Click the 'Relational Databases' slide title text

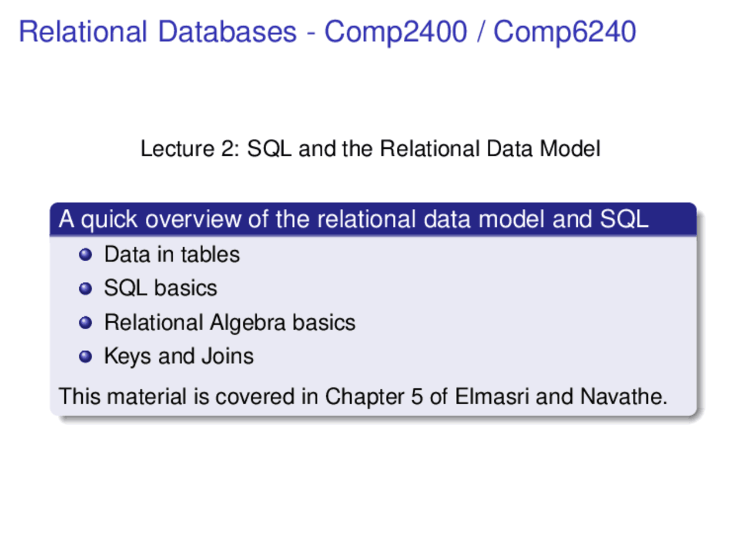pyautogui.click(x=158, y=32)
